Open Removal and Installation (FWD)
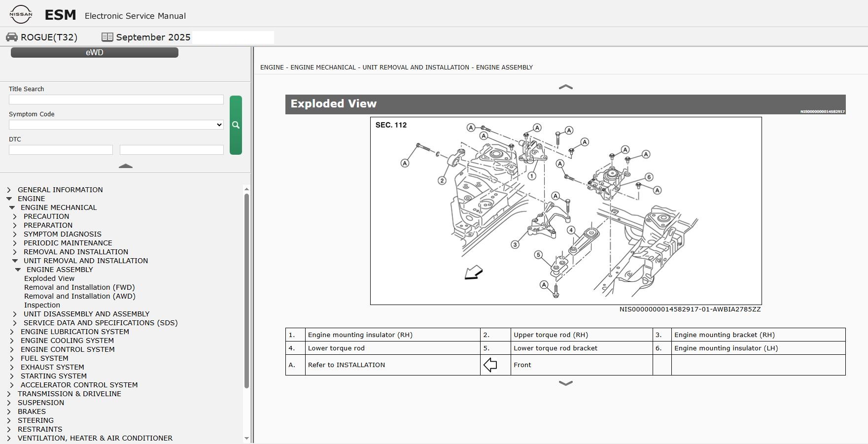 pos(79,287)
